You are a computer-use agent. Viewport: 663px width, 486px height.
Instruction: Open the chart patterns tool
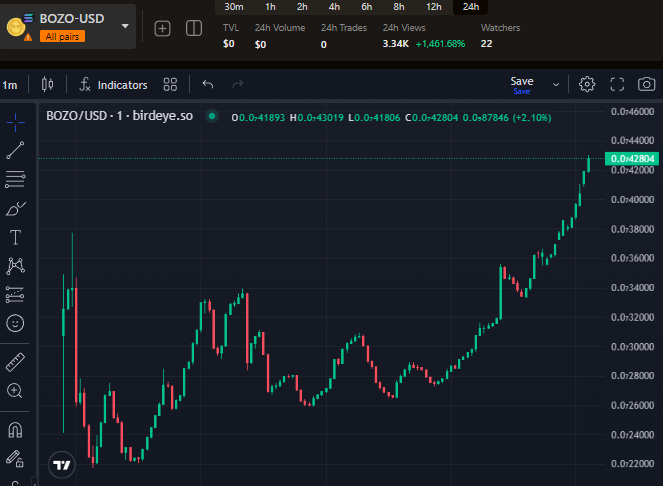pyautogui.click(x=15, y=266)
